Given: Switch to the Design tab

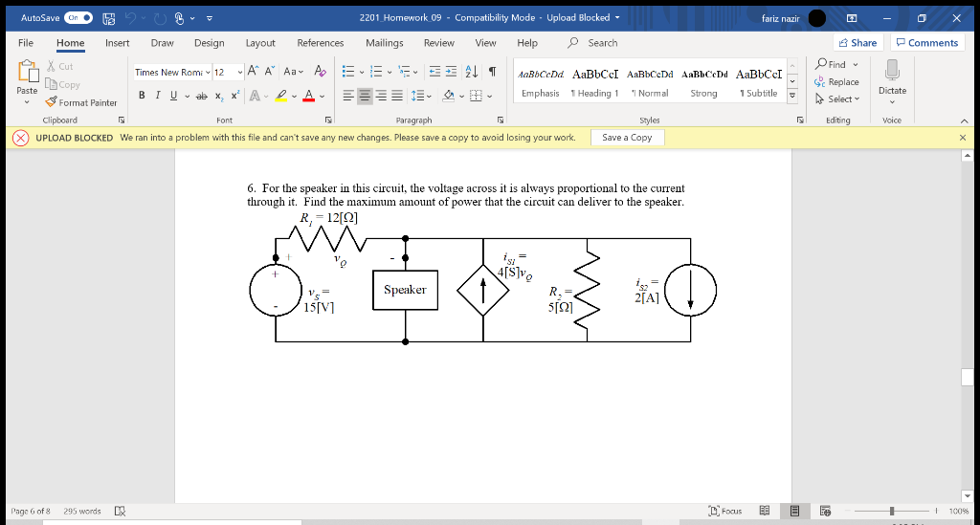Looking at the screenshot, I should [x=209, y=42].
